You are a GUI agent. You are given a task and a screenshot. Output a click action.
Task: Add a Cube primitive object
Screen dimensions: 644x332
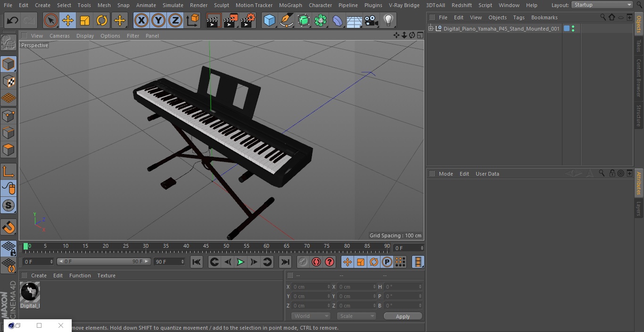tap(269, 20)
